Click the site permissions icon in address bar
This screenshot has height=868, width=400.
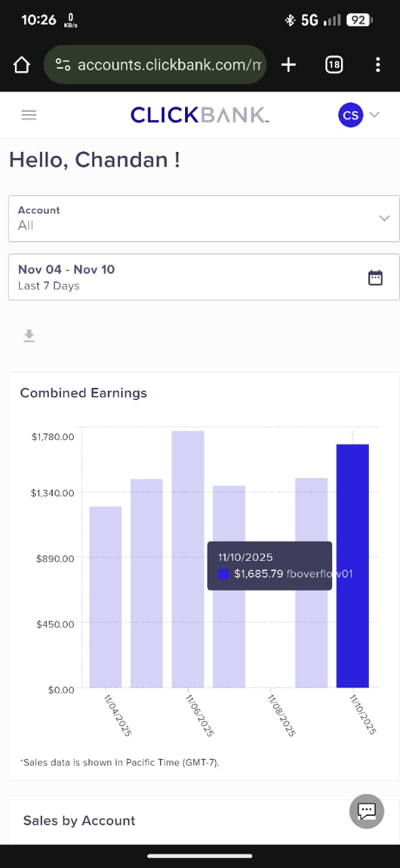[x=63, y=64]
